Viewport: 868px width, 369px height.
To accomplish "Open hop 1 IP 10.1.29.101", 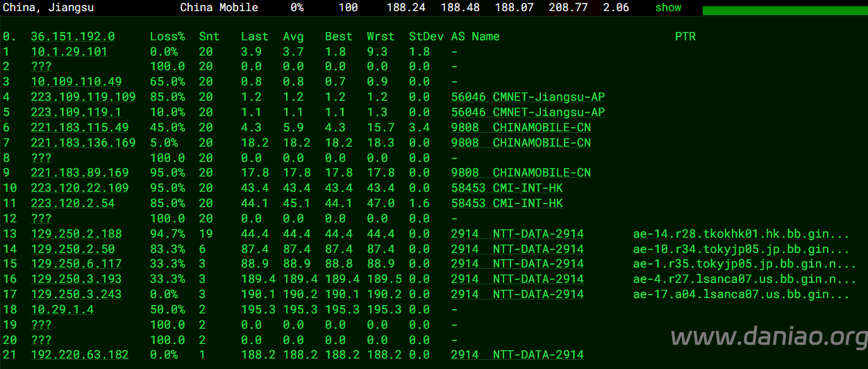I will click(x=69, y=51).
